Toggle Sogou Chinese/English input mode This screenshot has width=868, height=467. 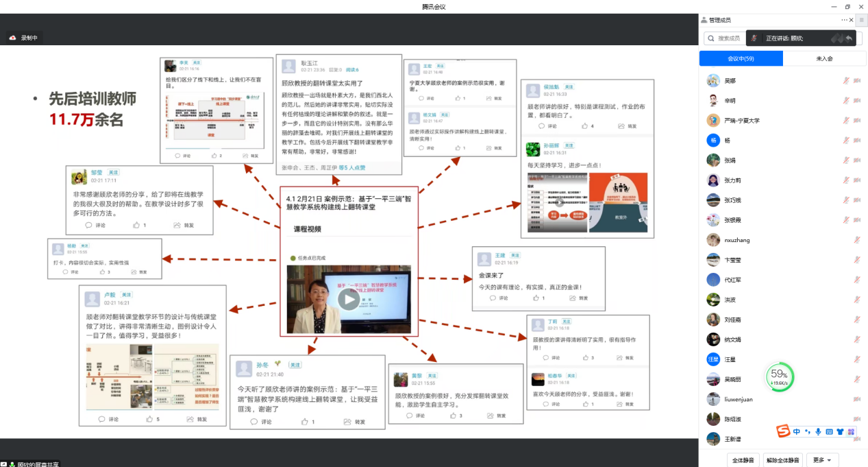(796, 431)
